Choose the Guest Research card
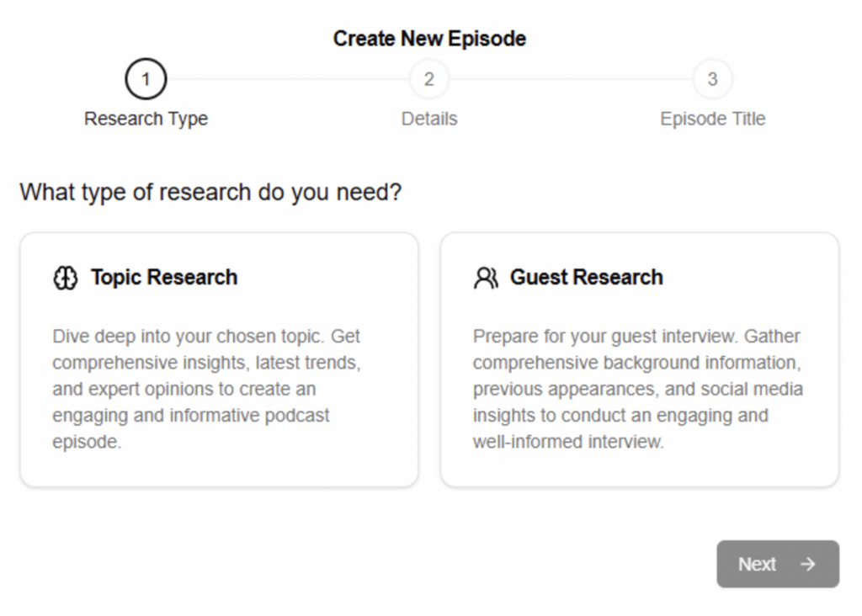Image resolution: width=862 pixels, height=616 pixels. click(640, 471)
